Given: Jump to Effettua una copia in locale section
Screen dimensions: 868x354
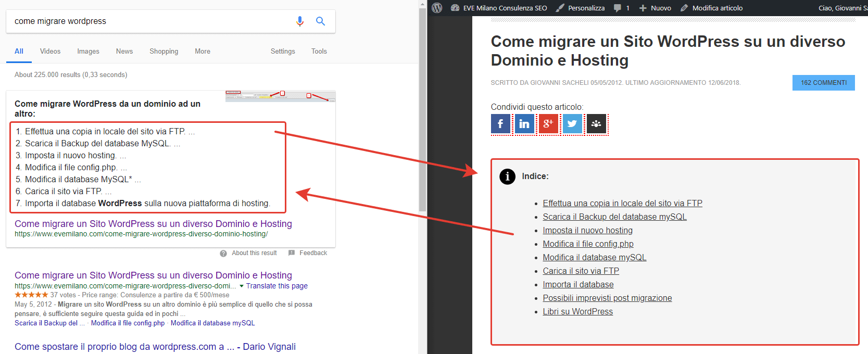Looking at the screenshot, I should [623, 204].
